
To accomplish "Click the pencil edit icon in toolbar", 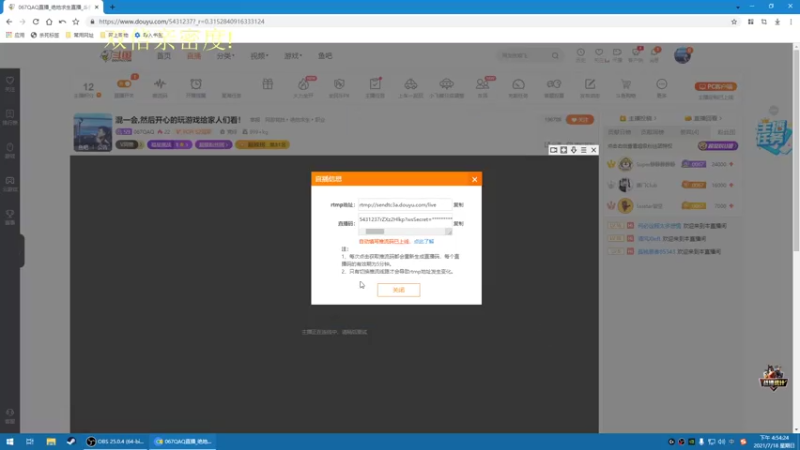I will tap(590, 84).
